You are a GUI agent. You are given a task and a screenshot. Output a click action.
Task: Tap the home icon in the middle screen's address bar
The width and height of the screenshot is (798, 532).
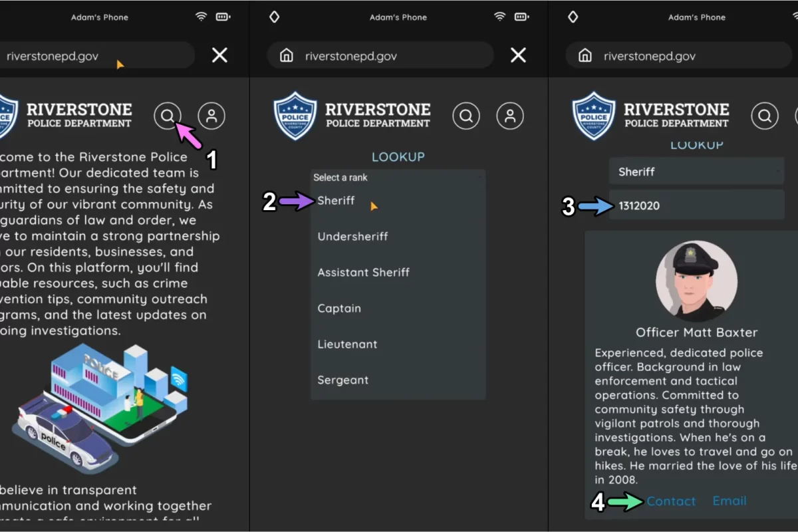pos(287,56)
